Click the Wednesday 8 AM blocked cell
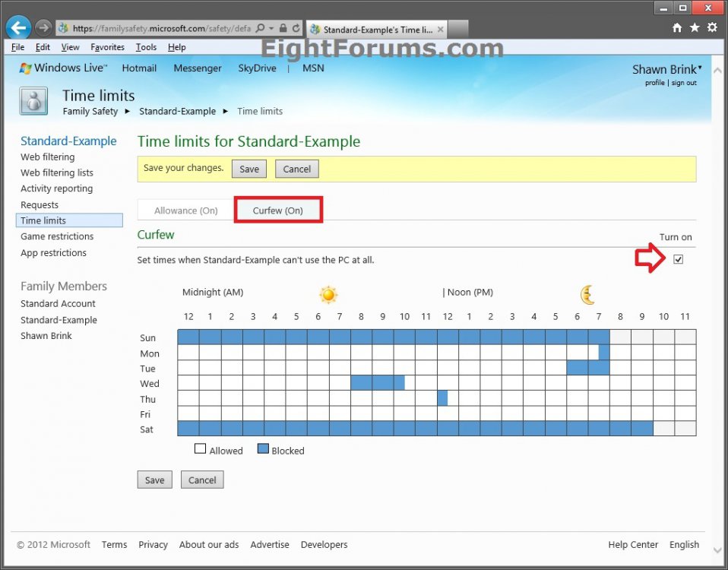Viewport: 728px width, 570px height. click(361, 383)
